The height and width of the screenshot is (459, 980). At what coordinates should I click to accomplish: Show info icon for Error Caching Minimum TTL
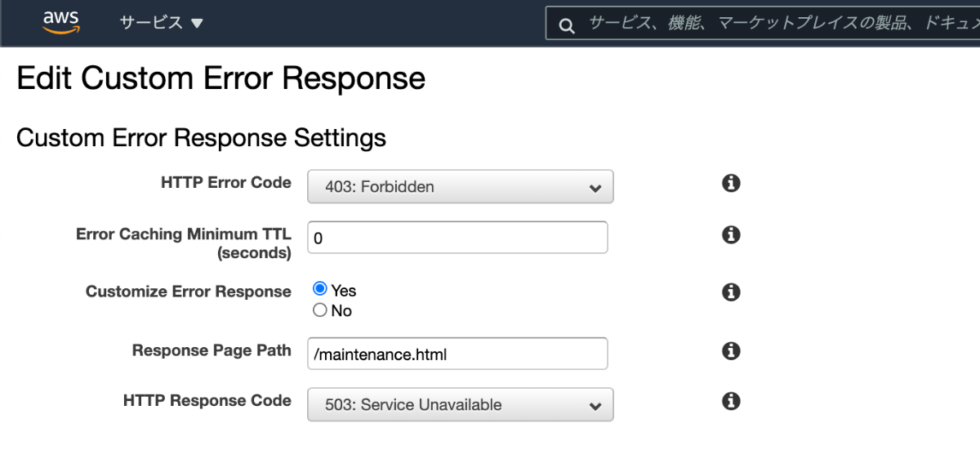tap(732, 235)
